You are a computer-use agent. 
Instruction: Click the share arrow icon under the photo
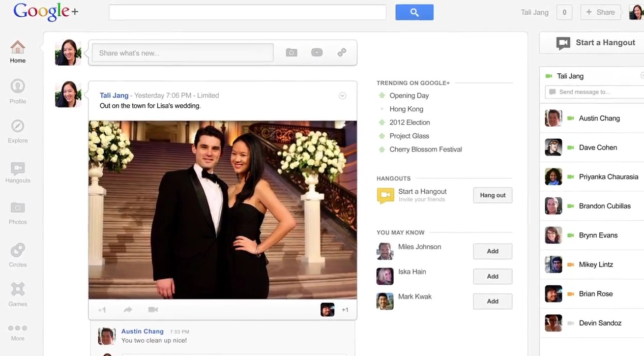[128, 310]
